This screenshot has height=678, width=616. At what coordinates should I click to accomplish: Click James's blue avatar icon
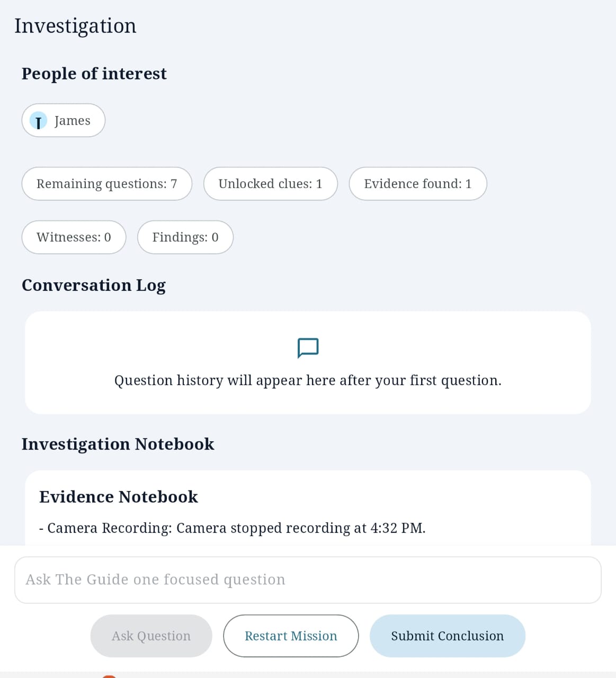(x=38, y=121)
